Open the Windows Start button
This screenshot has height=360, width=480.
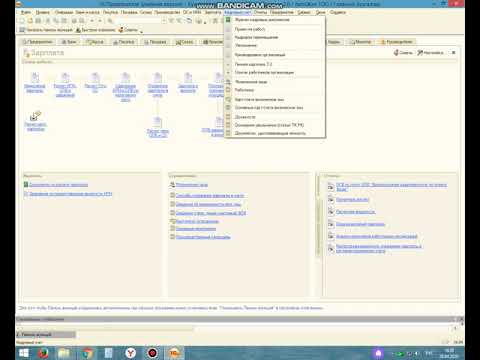24,353
